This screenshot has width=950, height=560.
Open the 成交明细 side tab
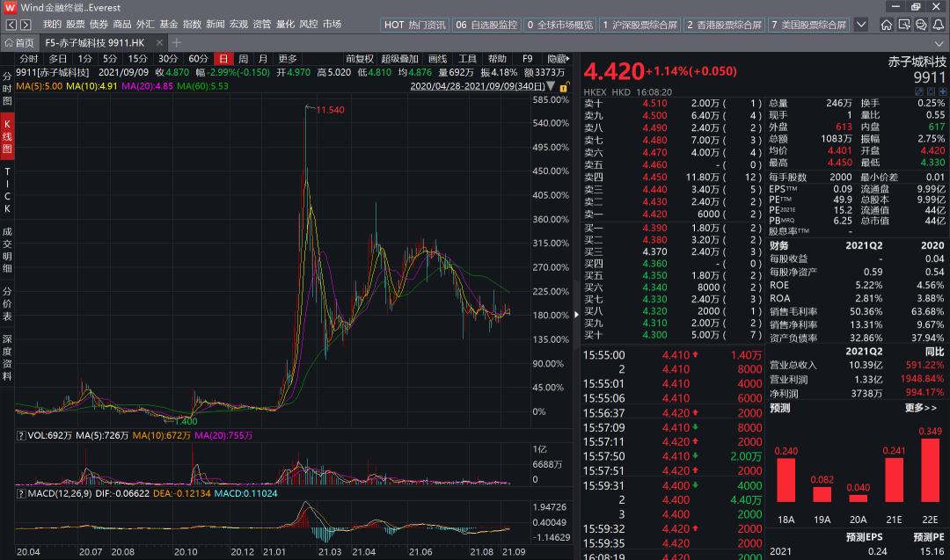[x=7, y=250]
